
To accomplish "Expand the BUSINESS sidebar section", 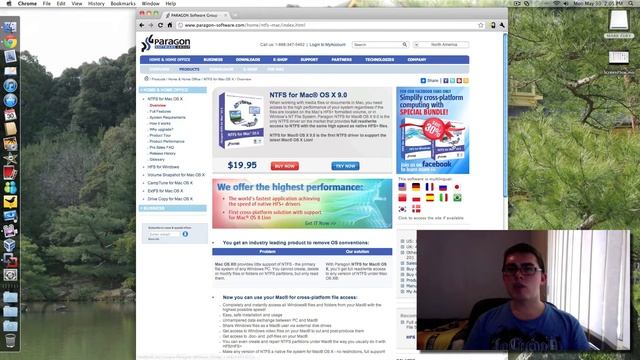I will pos(173,209).
